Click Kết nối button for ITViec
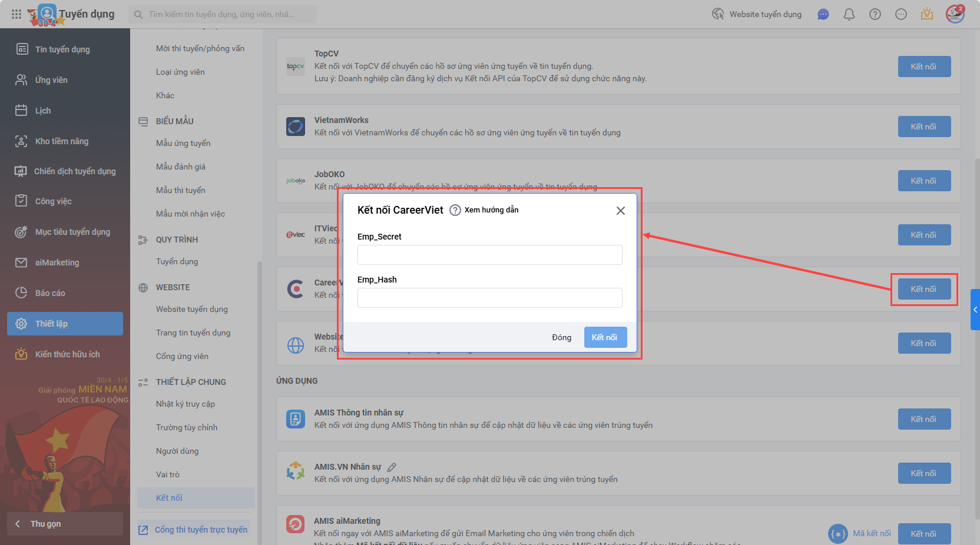Screen dimensions: 980x545 [x=924, y=235]
